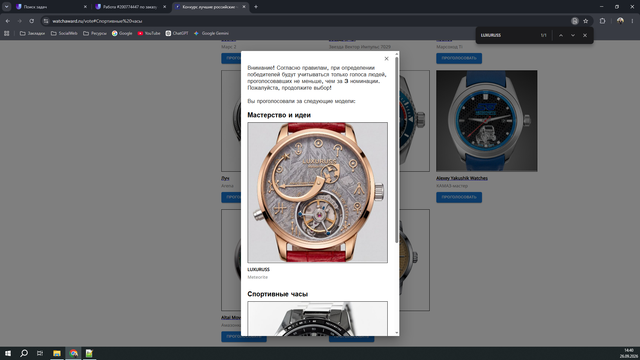Grab the modal's vertical scrollbar thumb
The width and height of the screenshot is (640, 360).
pos(396,150)
